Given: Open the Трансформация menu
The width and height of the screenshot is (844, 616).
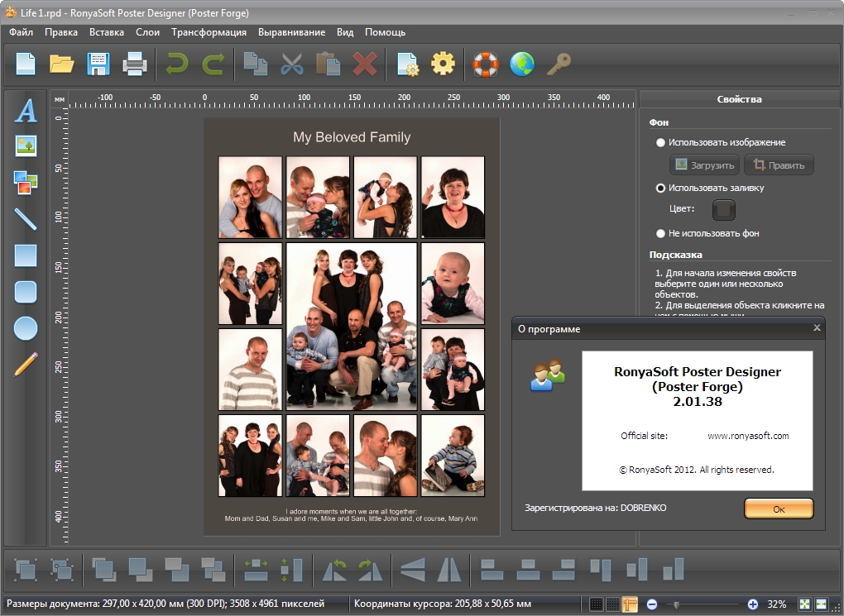Looking at the screenshot, I should tap(209, 32).
